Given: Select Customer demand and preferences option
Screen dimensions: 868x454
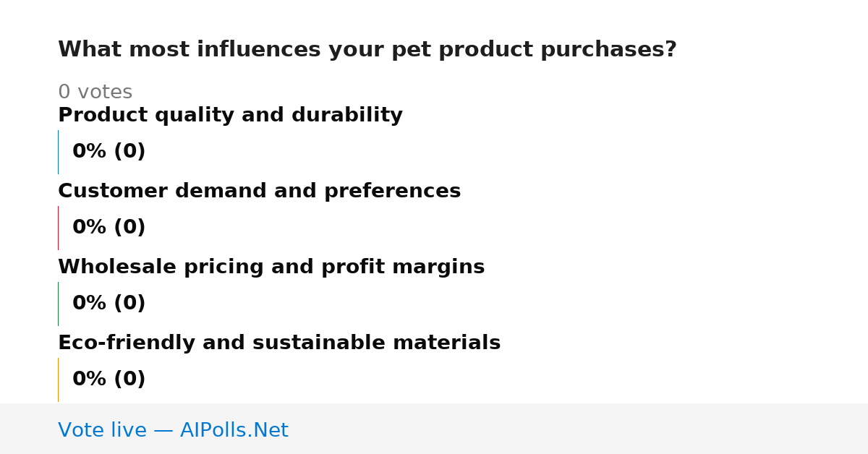Looking at the screenshot, I should coord(259,192).
